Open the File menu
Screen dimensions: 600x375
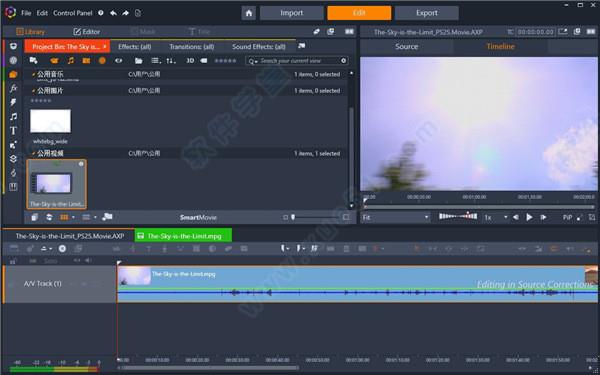(26, 13)
